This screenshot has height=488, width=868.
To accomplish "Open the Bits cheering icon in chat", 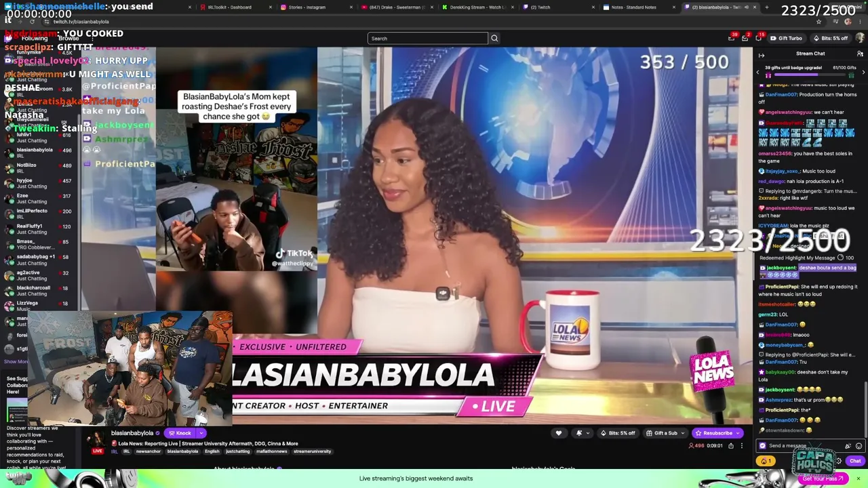I will (848, 446).
